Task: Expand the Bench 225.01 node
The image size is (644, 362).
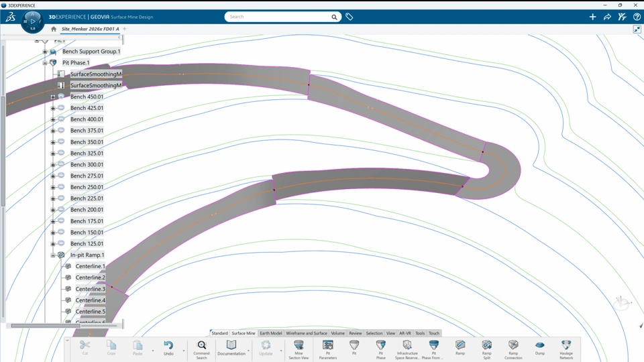Action: click(x=52, y=198)
